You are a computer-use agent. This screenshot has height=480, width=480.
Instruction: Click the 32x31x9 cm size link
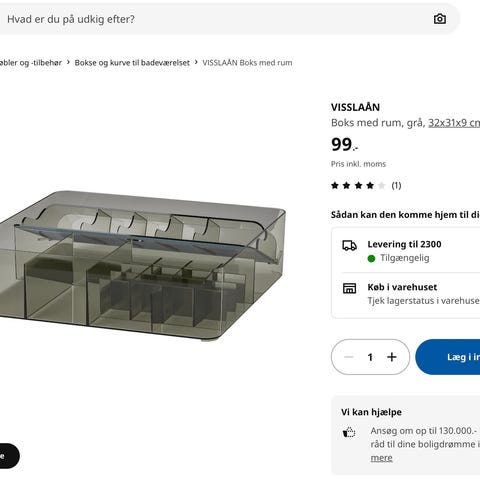click(x=454, y=123)
